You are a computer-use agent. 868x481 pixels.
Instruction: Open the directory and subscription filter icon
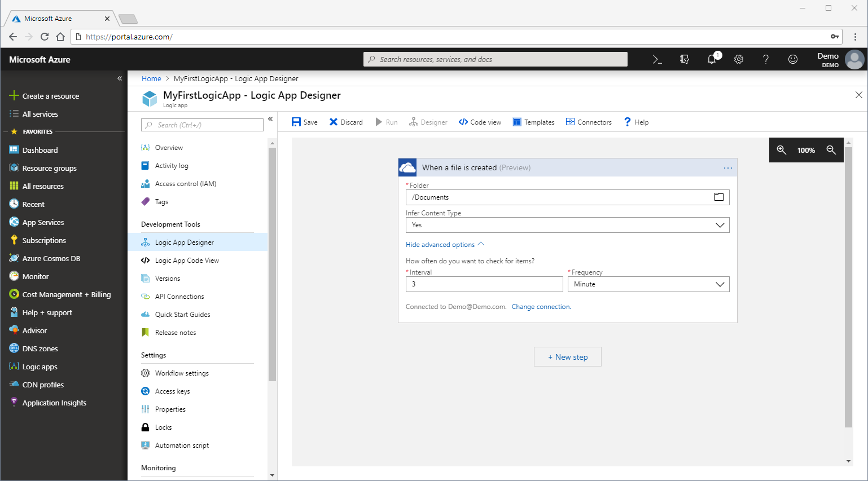685,59
